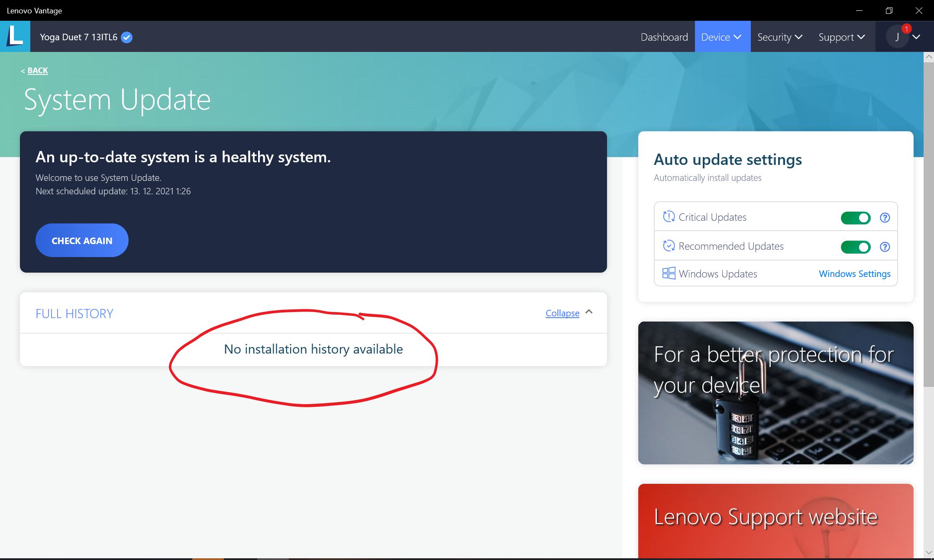934x560 pixels.
Task: Open the user account avatar J
Action: point(897,37)
